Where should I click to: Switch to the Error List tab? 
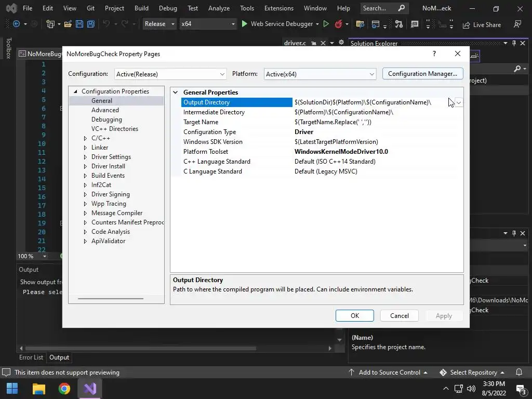point(31,357)
